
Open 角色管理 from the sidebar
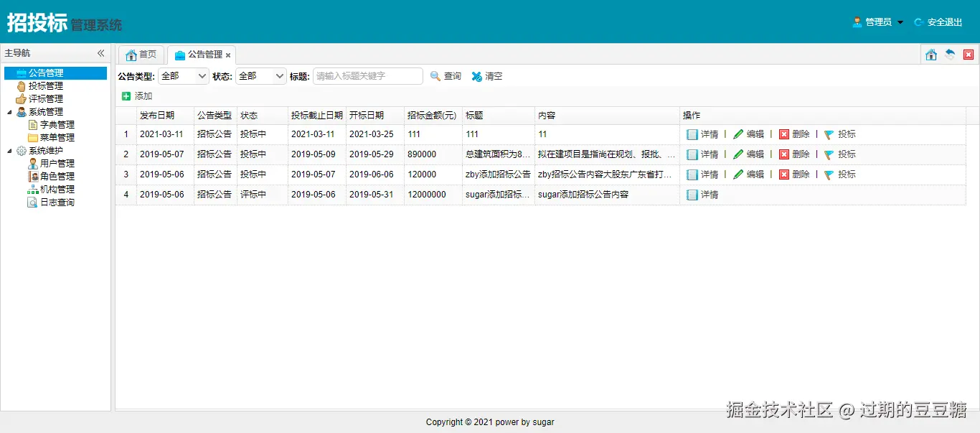[54, 176]
